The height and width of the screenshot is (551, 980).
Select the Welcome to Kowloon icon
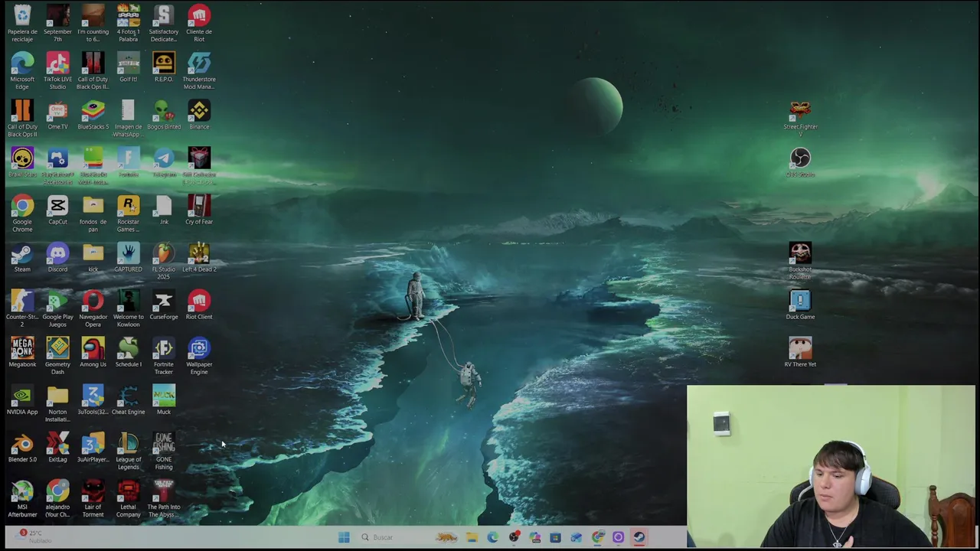click(128, 308)
